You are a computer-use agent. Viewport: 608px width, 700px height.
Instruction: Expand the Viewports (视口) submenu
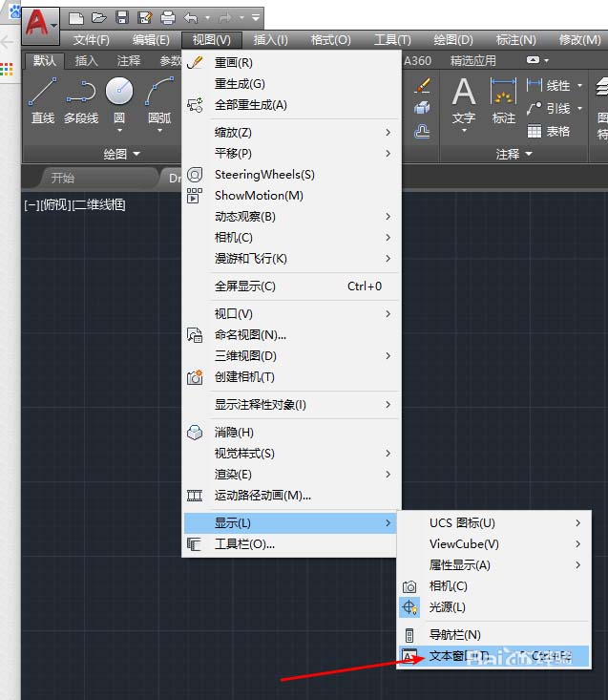pos(290,314)
